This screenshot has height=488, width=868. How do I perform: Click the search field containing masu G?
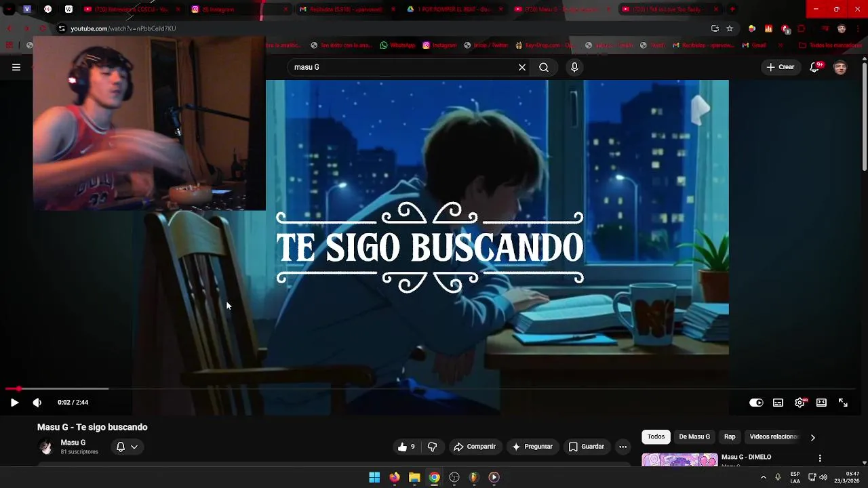[403, 67]
